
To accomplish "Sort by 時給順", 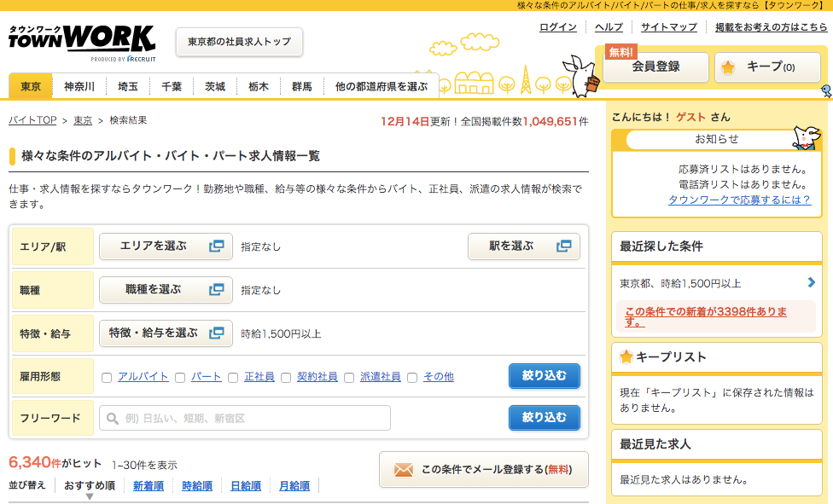I will (x=197, y=485).
